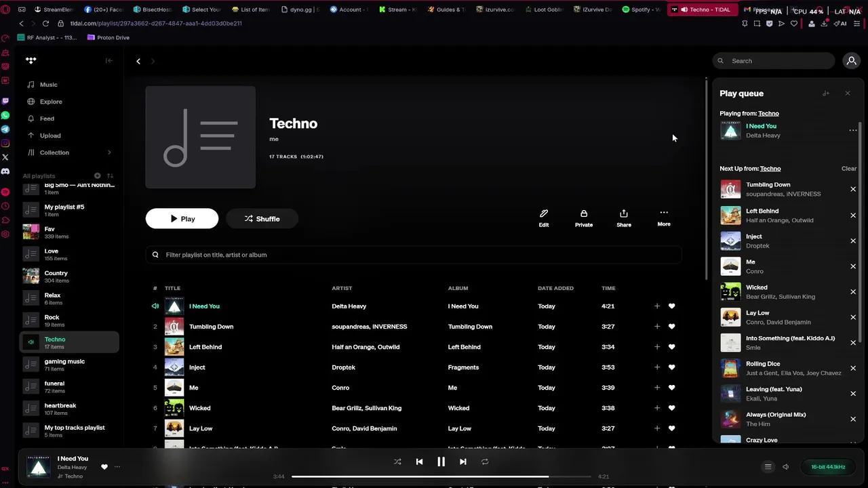This screenshot has height=488, width=868.
Task: Open the user profile icon
Action: pos(851,60)
